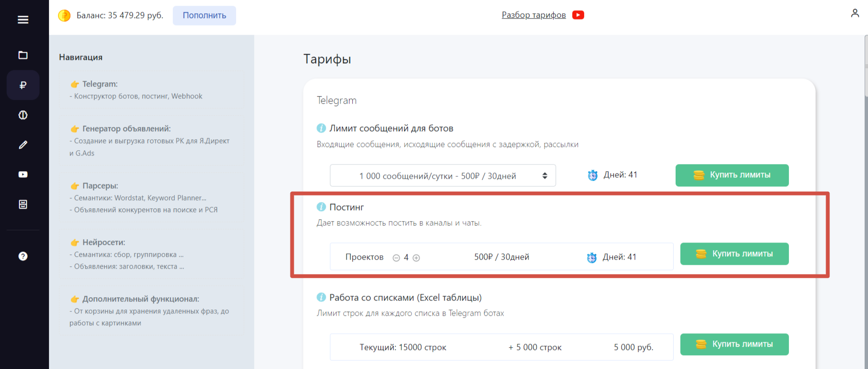Open the storage drawer icon in sidebar
This screenshot has width=868, height=369.
pyautogui.click(x=23, y=204)
